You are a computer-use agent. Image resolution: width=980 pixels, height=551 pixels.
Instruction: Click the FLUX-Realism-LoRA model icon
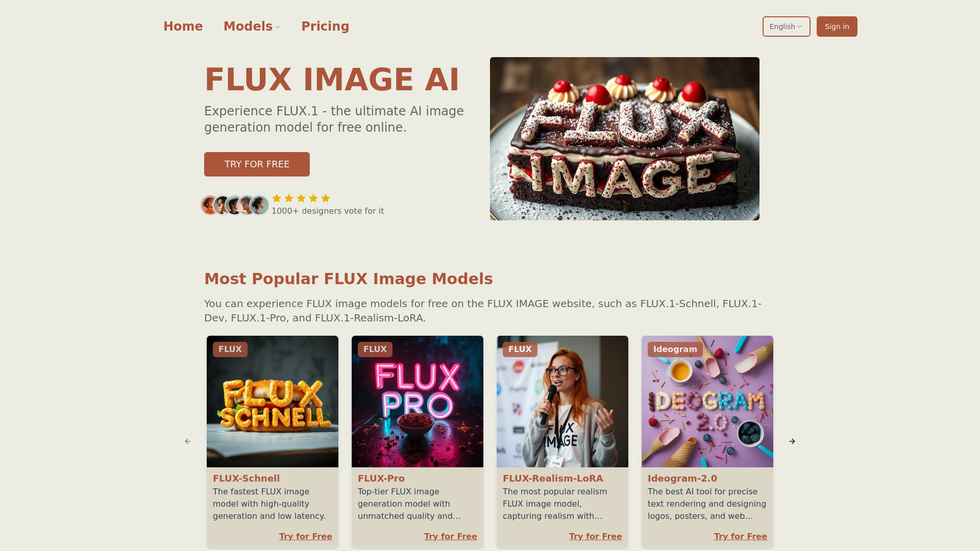562,401
